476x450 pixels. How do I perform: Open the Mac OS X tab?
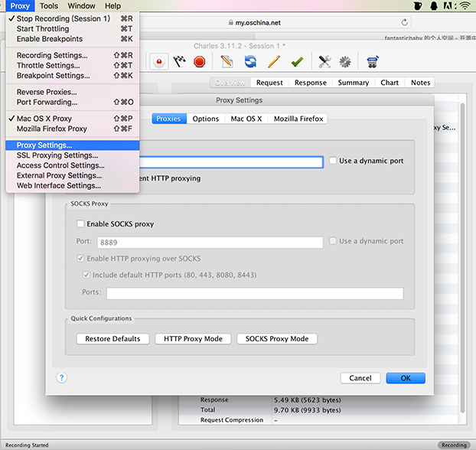246,119
